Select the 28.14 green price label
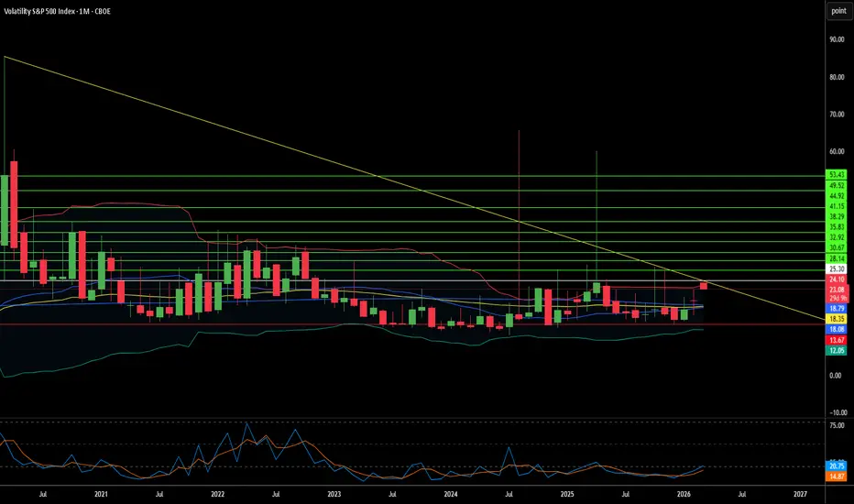The height and width of the screenshot is (504, 854). tap(837, 258)
